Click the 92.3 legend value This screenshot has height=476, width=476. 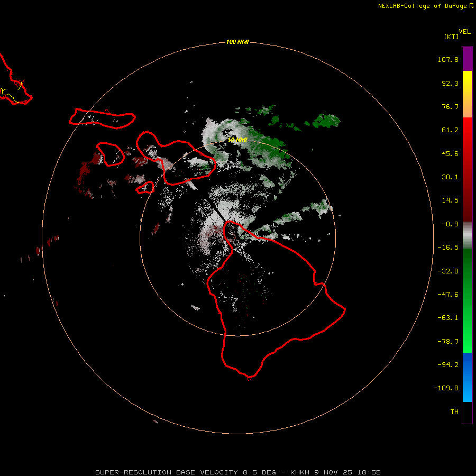[450, 83]
